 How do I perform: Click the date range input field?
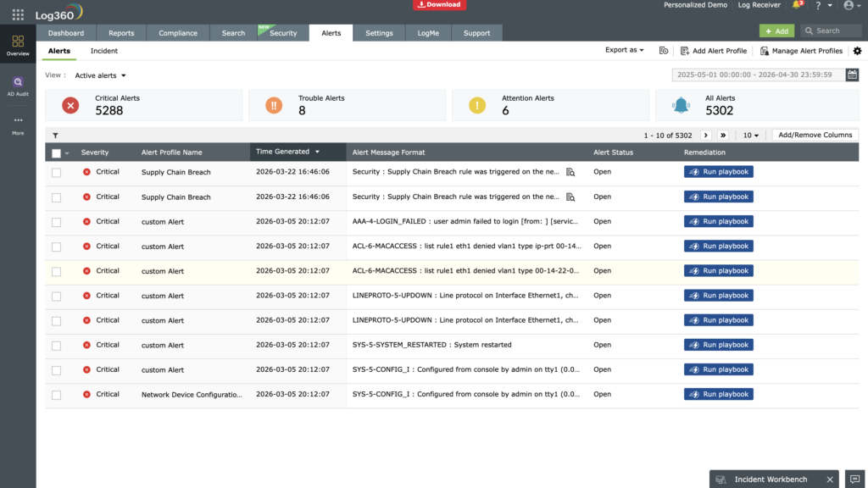759,75
